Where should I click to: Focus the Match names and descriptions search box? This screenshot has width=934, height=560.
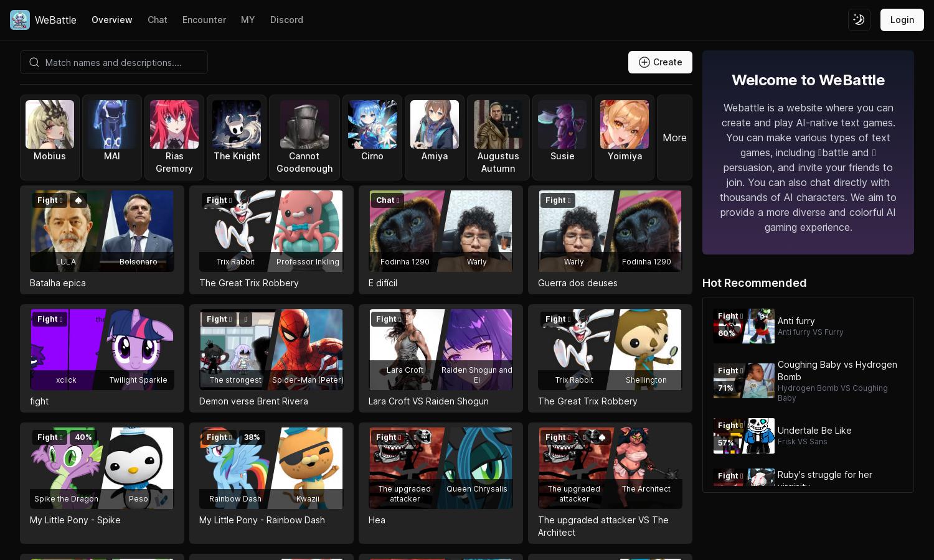point(114,62)
